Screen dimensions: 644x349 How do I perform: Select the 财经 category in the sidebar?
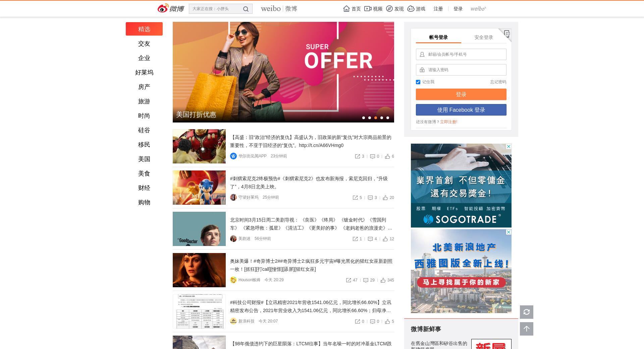144,188
